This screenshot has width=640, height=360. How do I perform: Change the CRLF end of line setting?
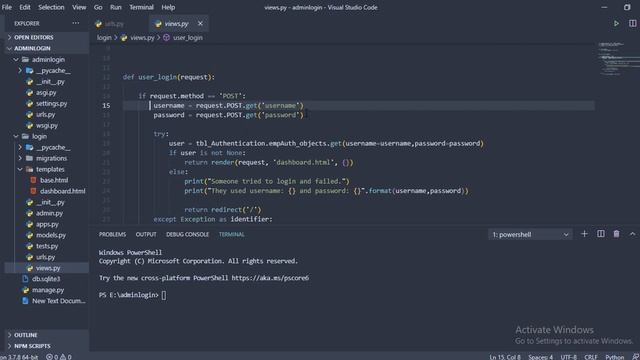[x=591, y=357]
